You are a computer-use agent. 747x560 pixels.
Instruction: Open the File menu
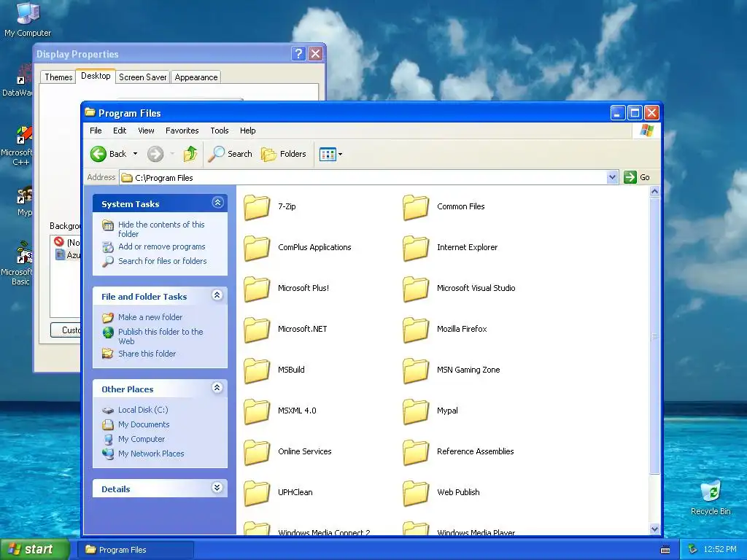[x=96, y=131]
